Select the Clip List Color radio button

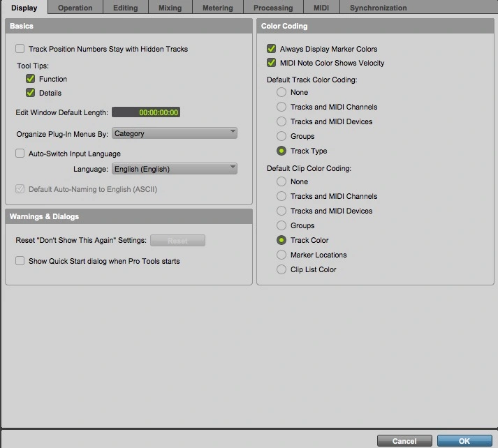pos(281,269)
